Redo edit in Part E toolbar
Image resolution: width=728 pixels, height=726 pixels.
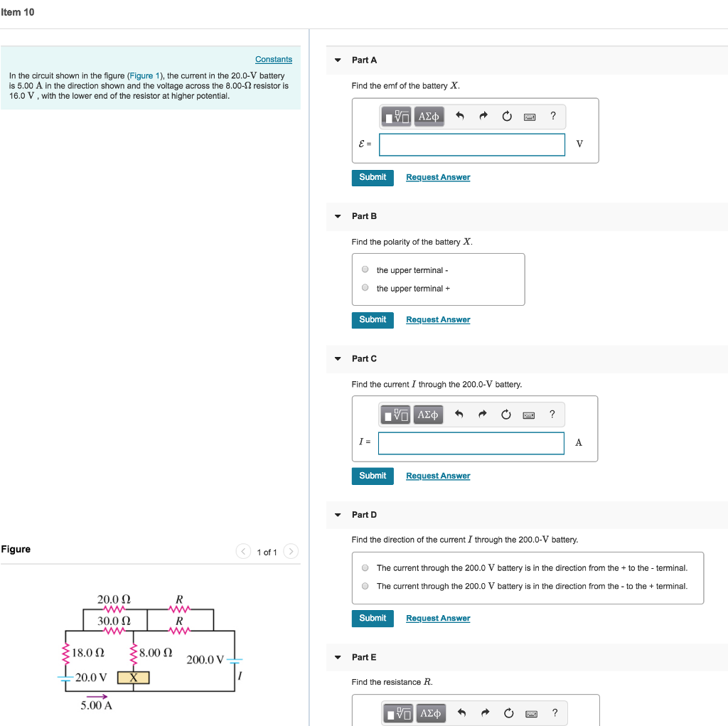[x=485, y=713]
